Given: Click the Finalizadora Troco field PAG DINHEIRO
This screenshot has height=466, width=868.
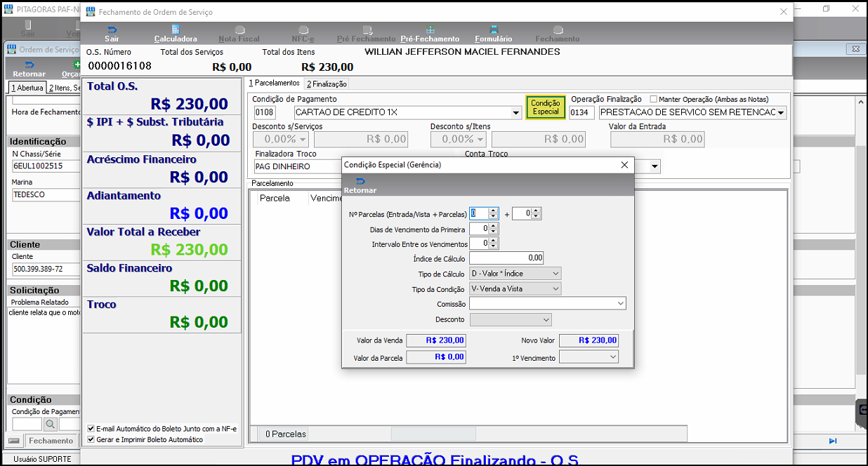Looking at the screenshot, I should pyautogui.click(x=298, y=166).
